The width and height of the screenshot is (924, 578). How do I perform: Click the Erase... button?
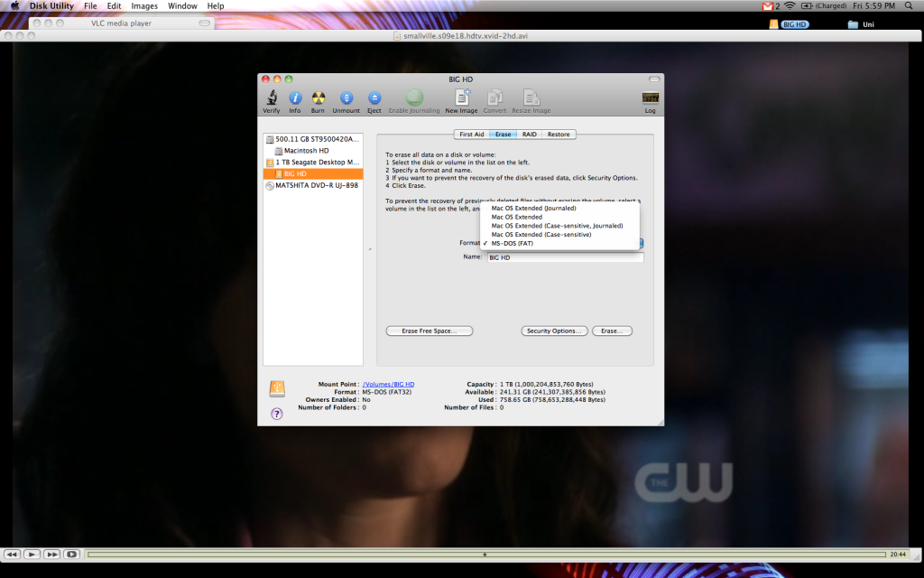(x=612, y=331)
